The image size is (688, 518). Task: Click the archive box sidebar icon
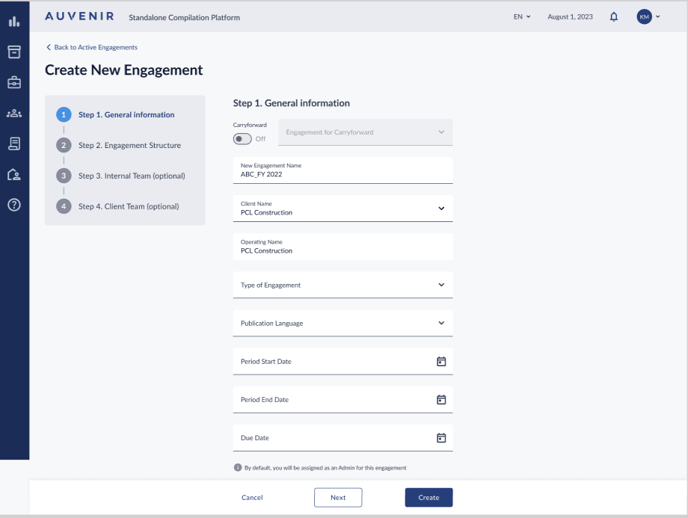click(x=14, y=52)
